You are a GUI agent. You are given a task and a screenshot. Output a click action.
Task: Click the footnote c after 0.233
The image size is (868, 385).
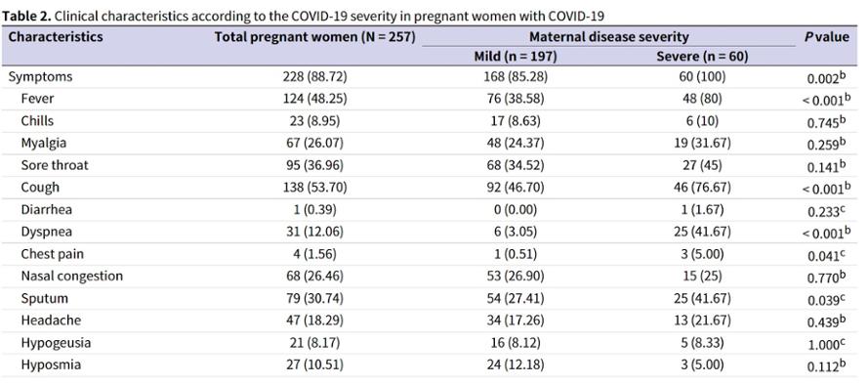click(843, 209)
